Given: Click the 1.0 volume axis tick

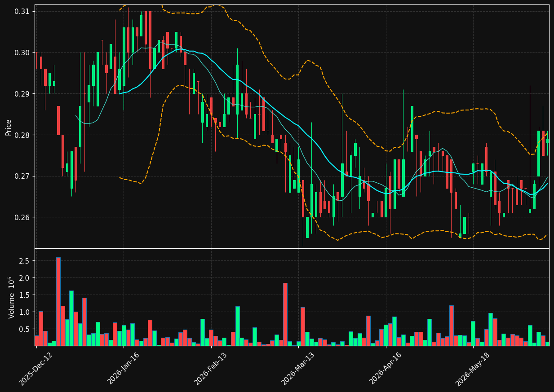Looking at the screenshot, I should tap(25, 312).
